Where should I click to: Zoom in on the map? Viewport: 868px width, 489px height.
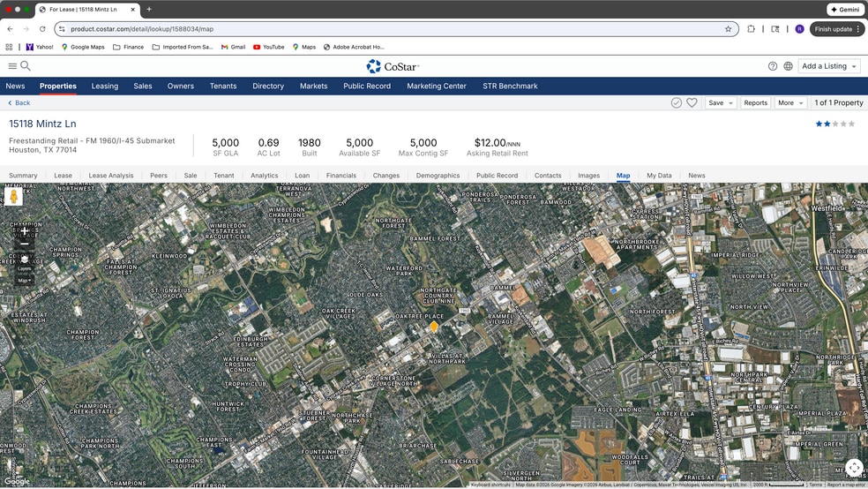click(x=25, y=230)
